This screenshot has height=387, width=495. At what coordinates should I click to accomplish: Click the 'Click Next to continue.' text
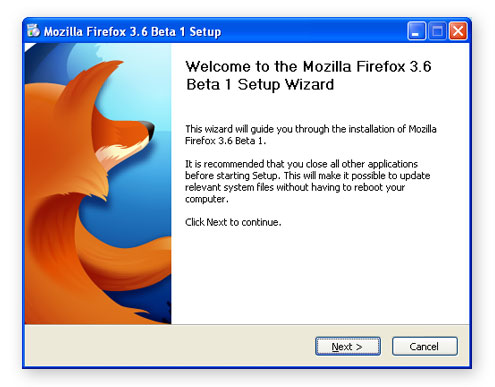[x=233, y=222]
